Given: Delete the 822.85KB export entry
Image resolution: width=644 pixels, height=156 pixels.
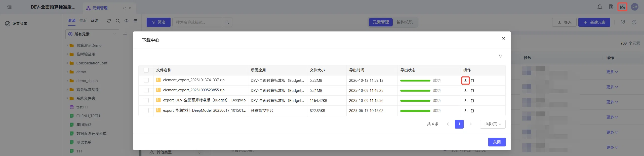Looking at the screenshot, I should click(x=472, y=111).
